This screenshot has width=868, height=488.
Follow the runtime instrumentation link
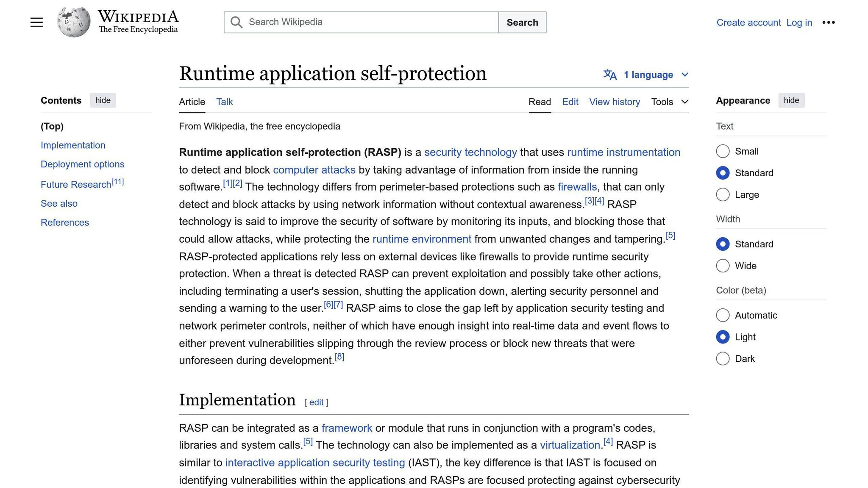tap(623, 152)
